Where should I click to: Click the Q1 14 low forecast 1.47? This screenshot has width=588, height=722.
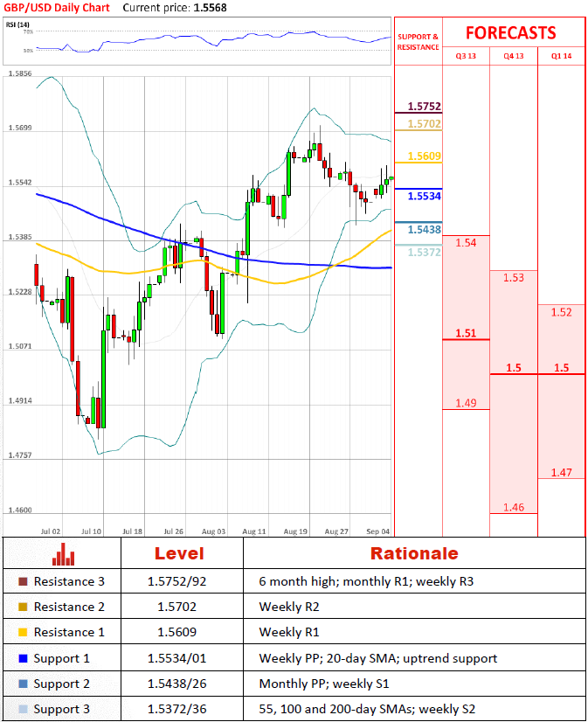pyautogui.click(x=561, y=472)
